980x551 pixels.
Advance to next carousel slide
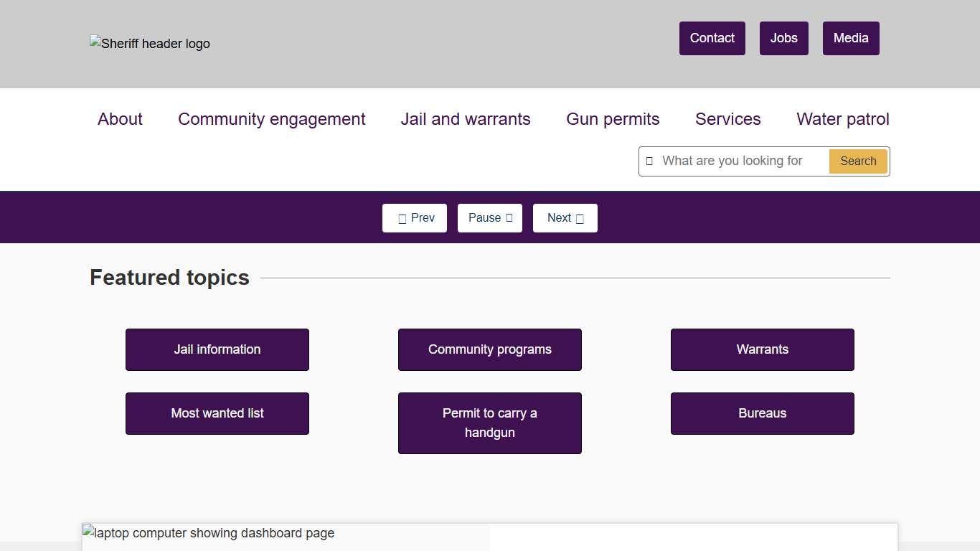tap(565, 218)
